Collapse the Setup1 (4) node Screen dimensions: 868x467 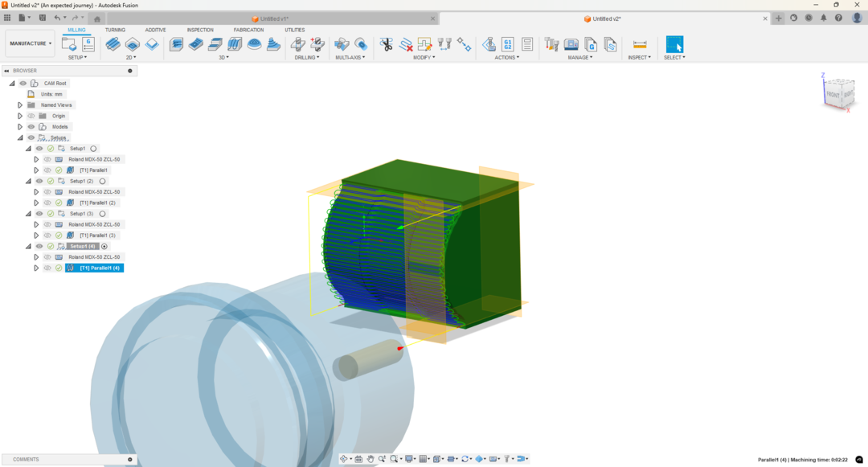[x=28, y=246]
